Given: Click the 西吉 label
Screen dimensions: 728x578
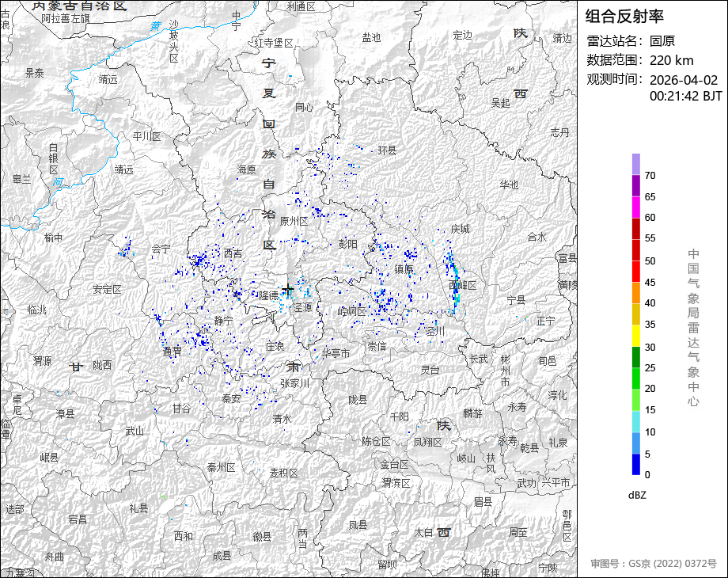Looking at the screenshot, I should pyautogui.click(x=233, y=253).
